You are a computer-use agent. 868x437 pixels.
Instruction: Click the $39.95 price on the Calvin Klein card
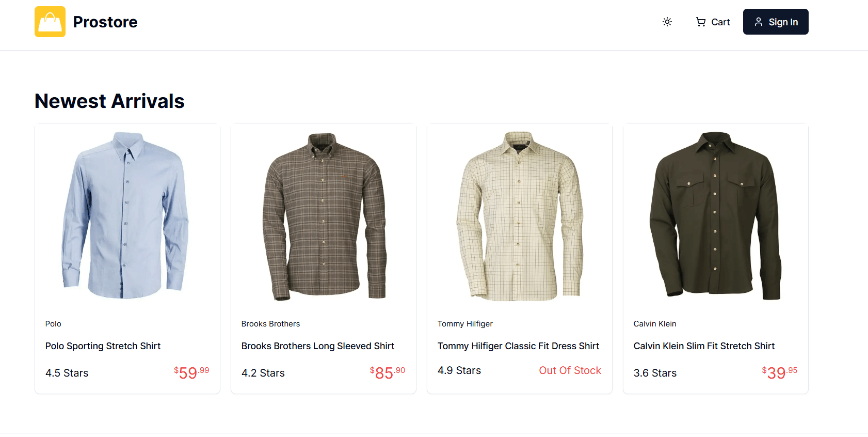pos(779,372)
